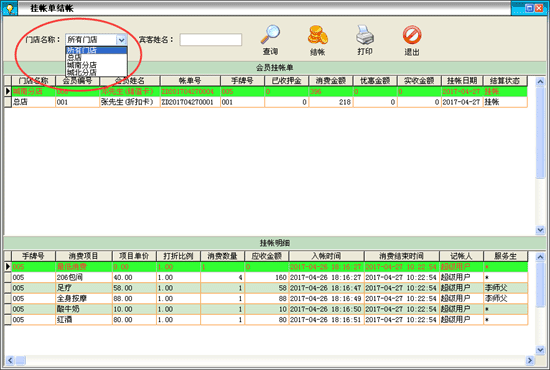Click left arrow of horizontal scrollbar
The height and width of the screenshot is (370, 550).
pyautogui.click(x=10, y=360)
